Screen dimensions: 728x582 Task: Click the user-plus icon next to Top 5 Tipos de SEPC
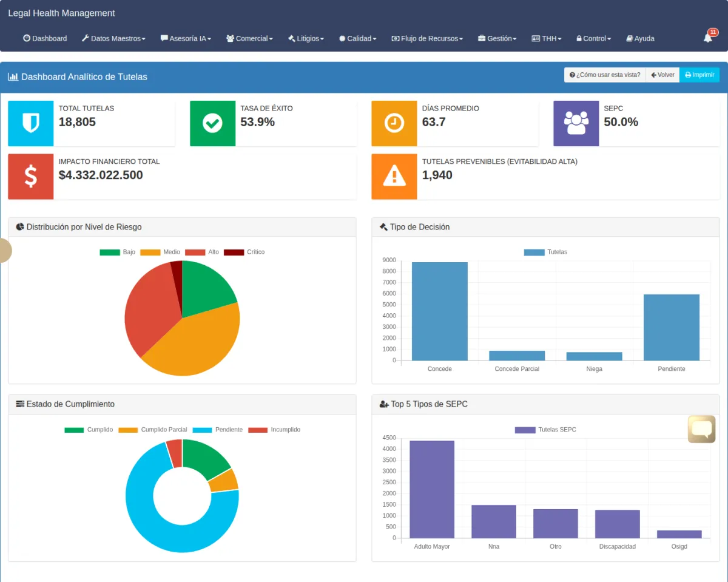(x=384, y=404)
